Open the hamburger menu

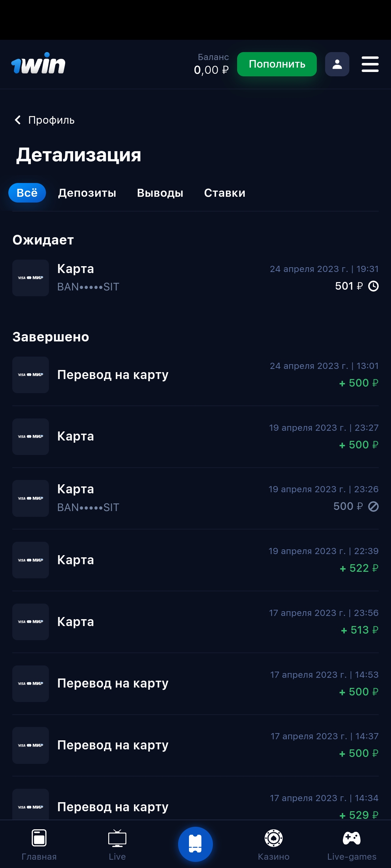[370, 64]
